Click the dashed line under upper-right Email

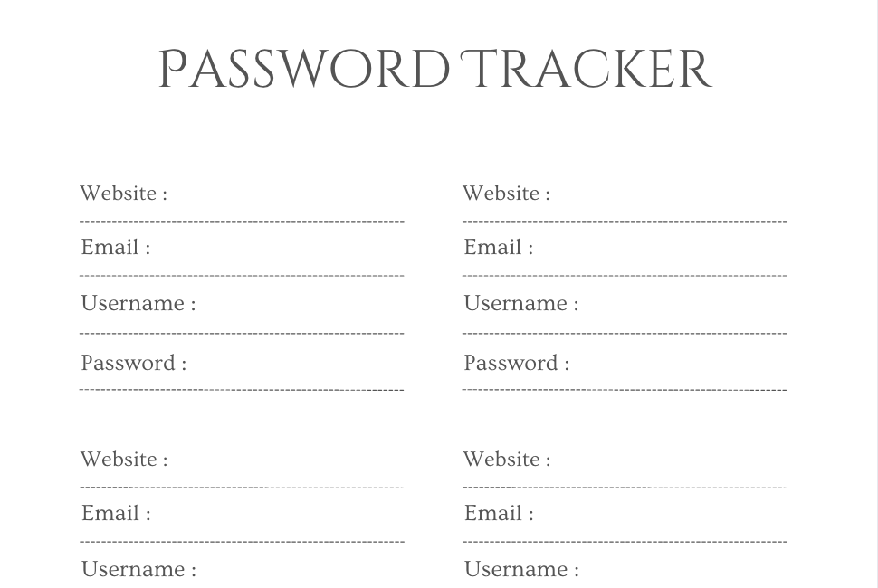(x=625, y=276)
